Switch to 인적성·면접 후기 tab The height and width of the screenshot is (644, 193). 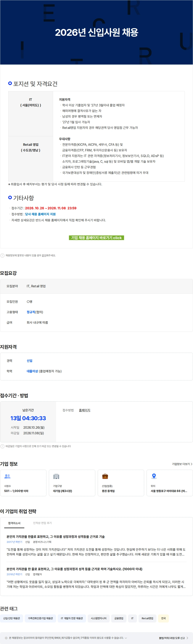coord(42,523)
